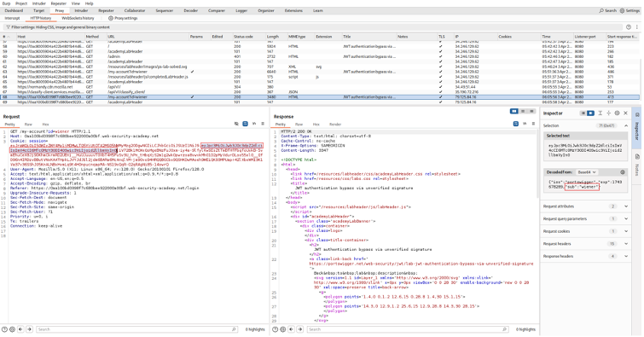Screen dimensions: 644x337
Task: Close the Inspector panel
Action: [x=625, y=113]
